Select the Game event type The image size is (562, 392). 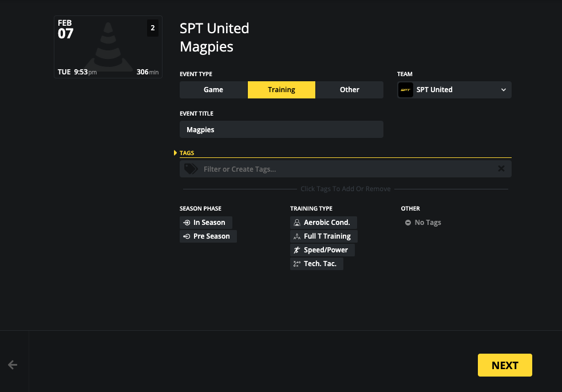tap(213, 89)
